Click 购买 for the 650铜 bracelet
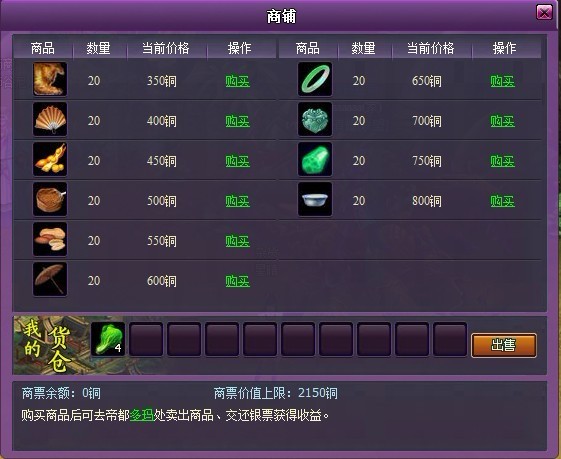This screenshot has height=459, width=561. [502, 81]
